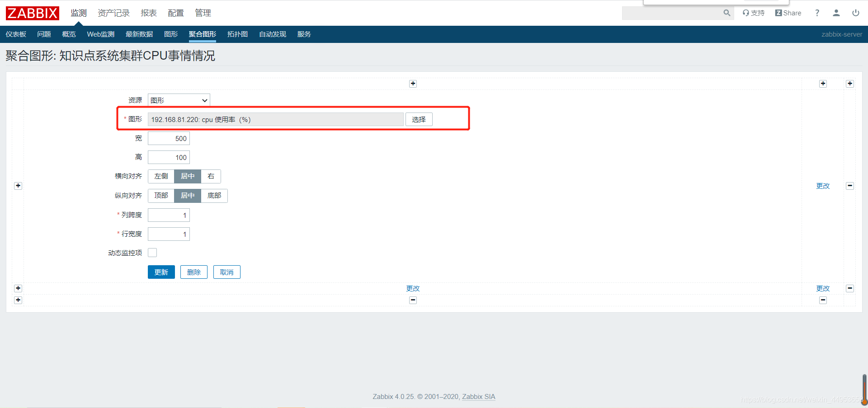Open the 资产记录 main menu
The height and width of the screenshot is (408, 868).
coord(113,13)
